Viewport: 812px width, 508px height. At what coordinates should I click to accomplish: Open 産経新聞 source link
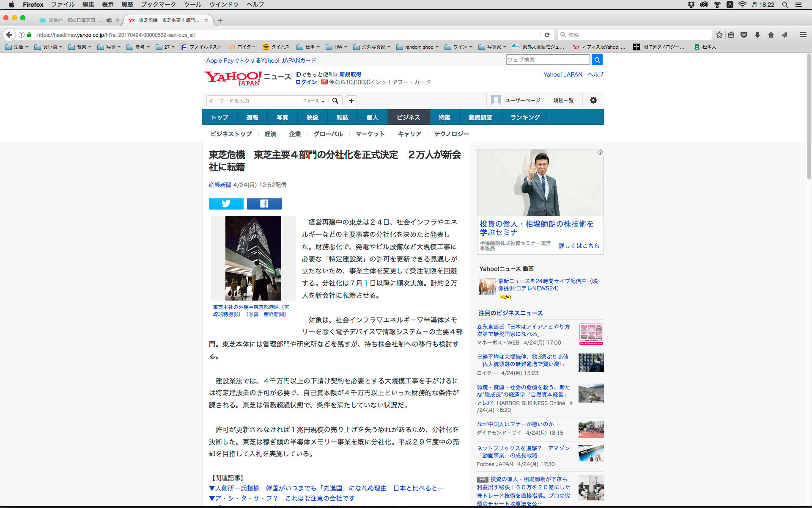coord(220,185)
